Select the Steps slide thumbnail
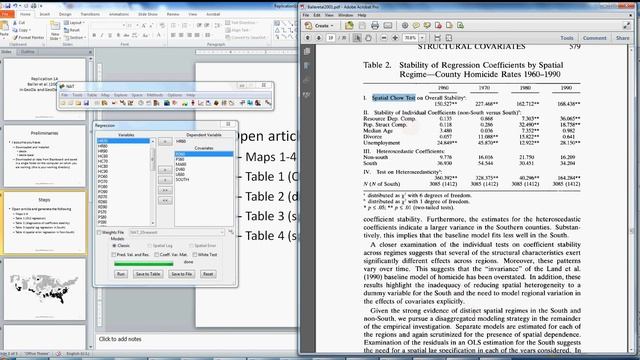The height and width of the screenshot is (360, 640). 44,223
